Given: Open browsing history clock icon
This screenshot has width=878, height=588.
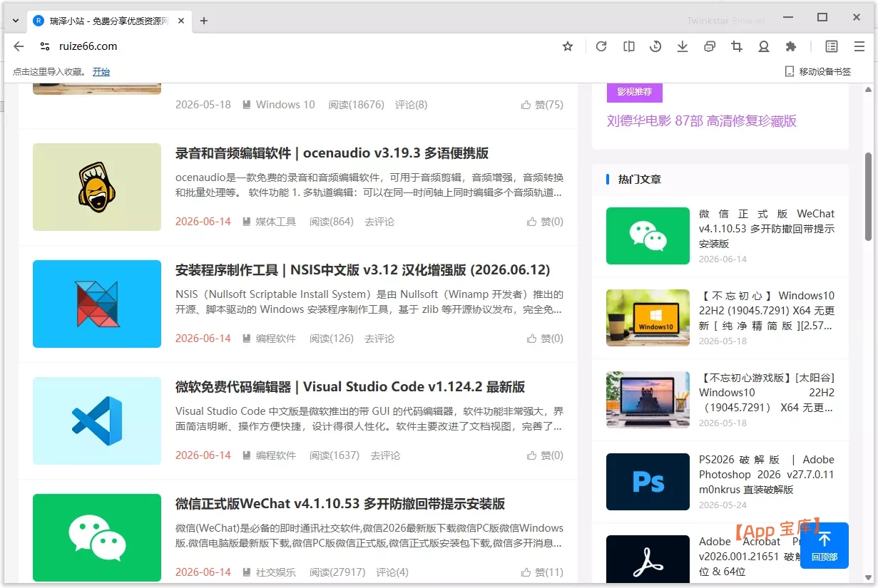Looking at the screenshot, I should pyautogui.click(x=655, y=46).
